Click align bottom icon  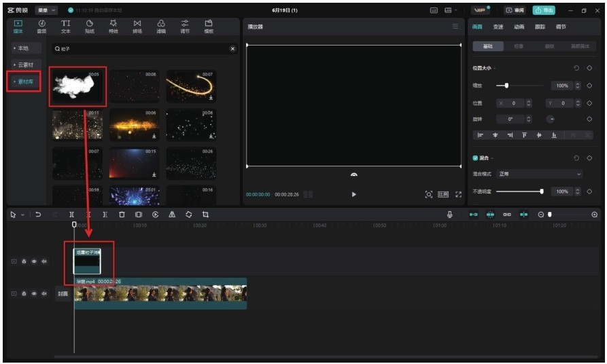[554, 135]
